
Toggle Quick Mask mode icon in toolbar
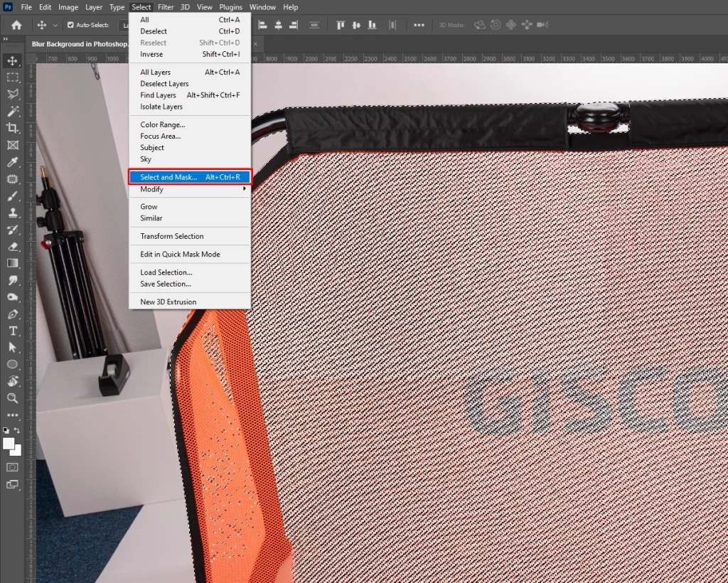[x=13, y=467]
